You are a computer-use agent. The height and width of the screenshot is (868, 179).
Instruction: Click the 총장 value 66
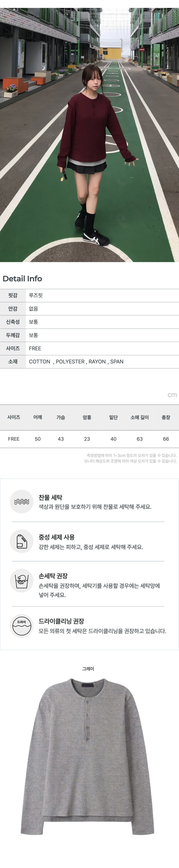[166, 439]
